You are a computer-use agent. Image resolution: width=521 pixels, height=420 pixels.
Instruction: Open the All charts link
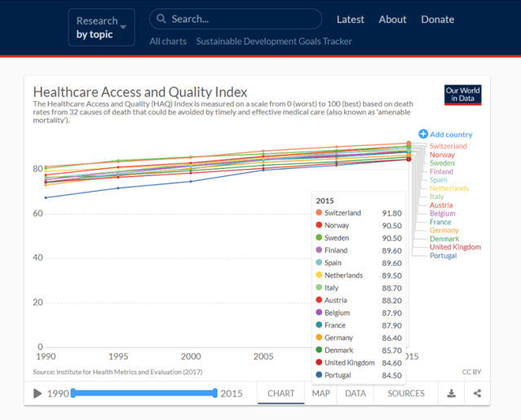click(x=168, y=41)
